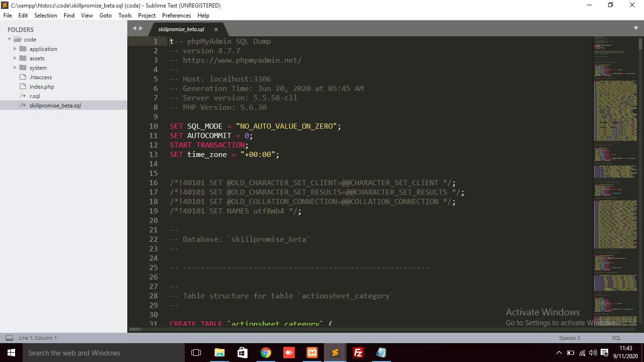The height and width of the screenshot is (362, 644).
Task: Open index.php in the sidebar
Action: tap(41, 87)
